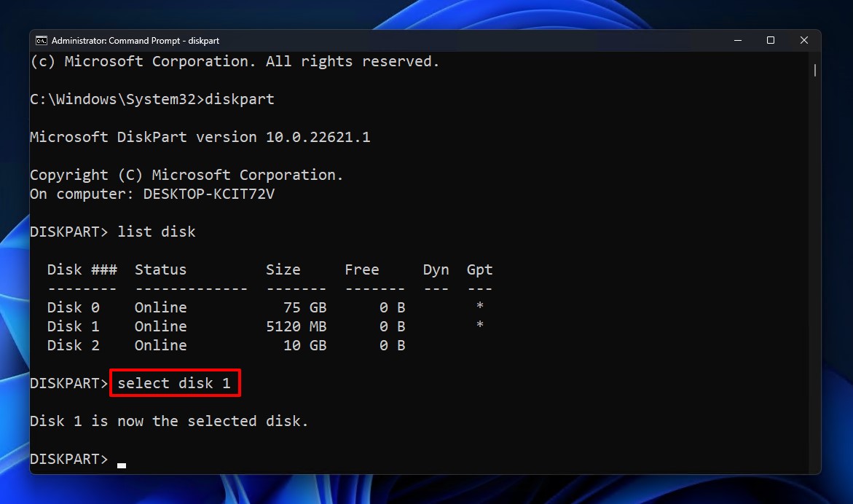Click the highlighted 'select disk 1' command
Viewport: 853px width, 504px height.
(x=174, y=383)
